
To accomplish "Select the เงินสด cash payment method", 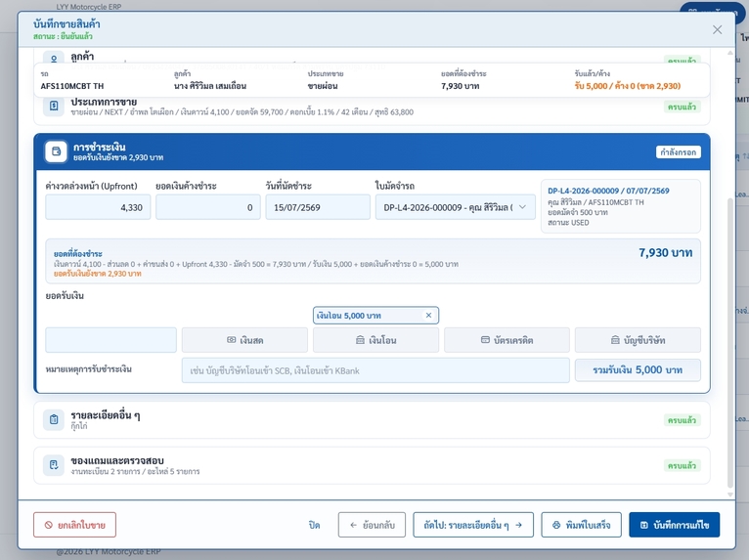I will click(x=244, y=340).
